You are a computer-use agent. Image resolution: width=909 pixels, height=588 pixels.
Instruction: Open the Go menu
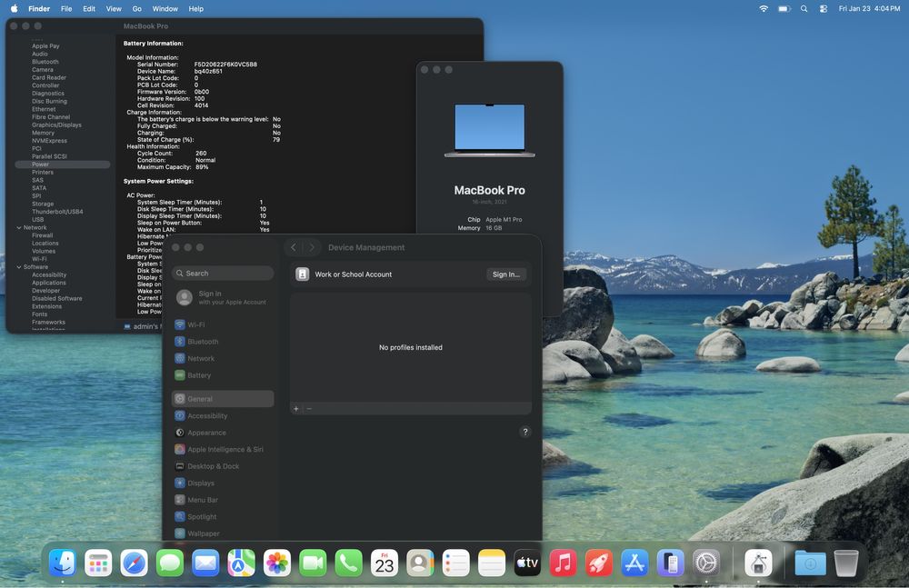(137, 9)
